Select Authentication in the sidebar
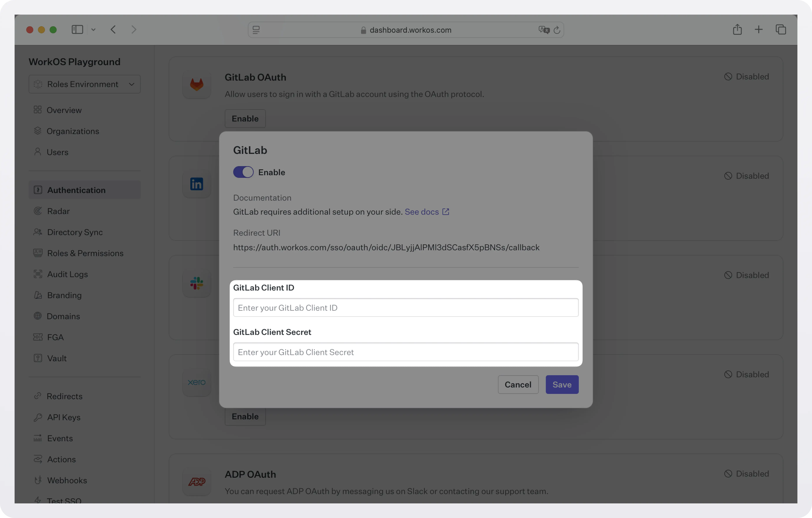The width and height of the screenshot is (812, 518). coord(85,190)
